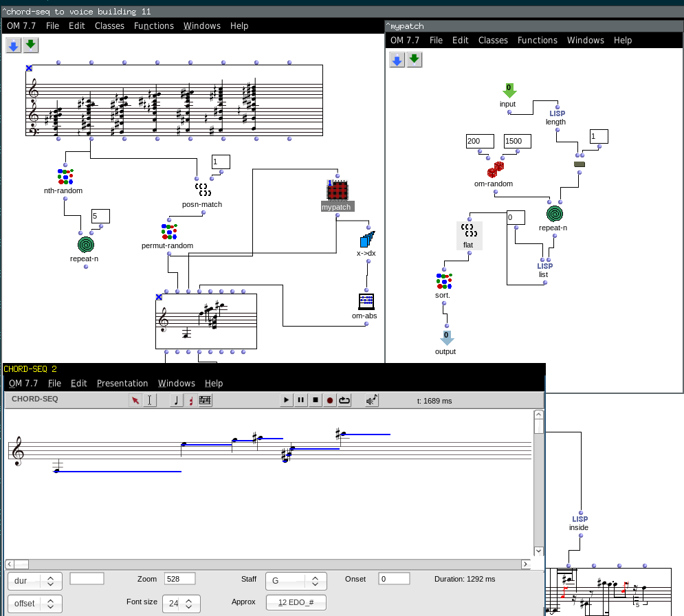Viewport: 684px width, 616px height.
Task: Click right arrow of CHORD-SEQ horizontal scrollbar
Action: pyautogui.click(x=526, y=564)
